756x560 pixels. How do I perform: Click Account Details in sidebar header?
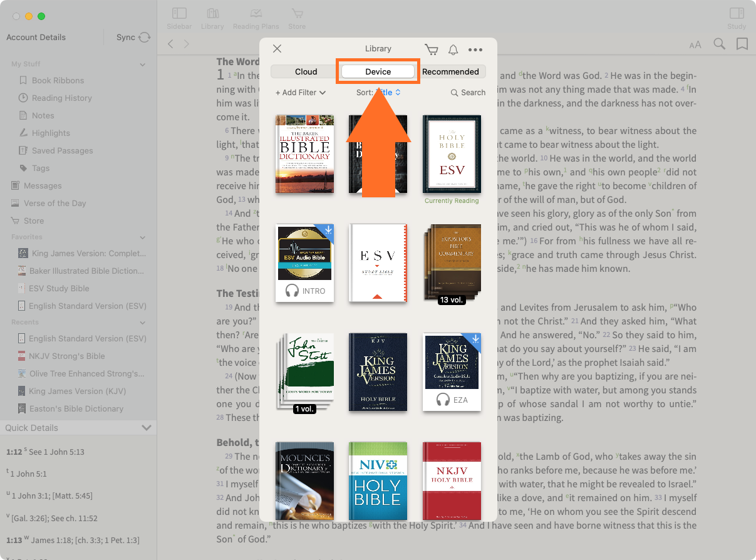click(36, 38)
